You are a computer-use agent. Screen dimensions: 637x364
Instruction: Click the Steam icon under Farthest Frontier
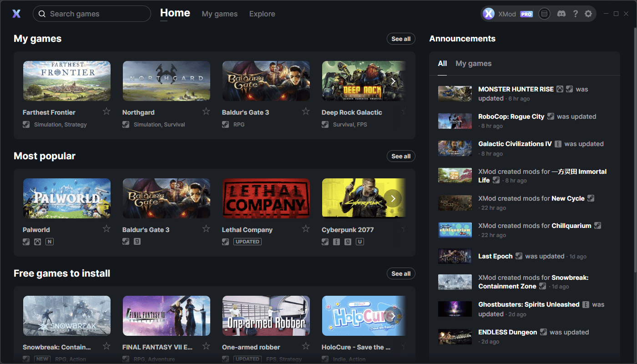pyautogui.click(x=26, y=124)
